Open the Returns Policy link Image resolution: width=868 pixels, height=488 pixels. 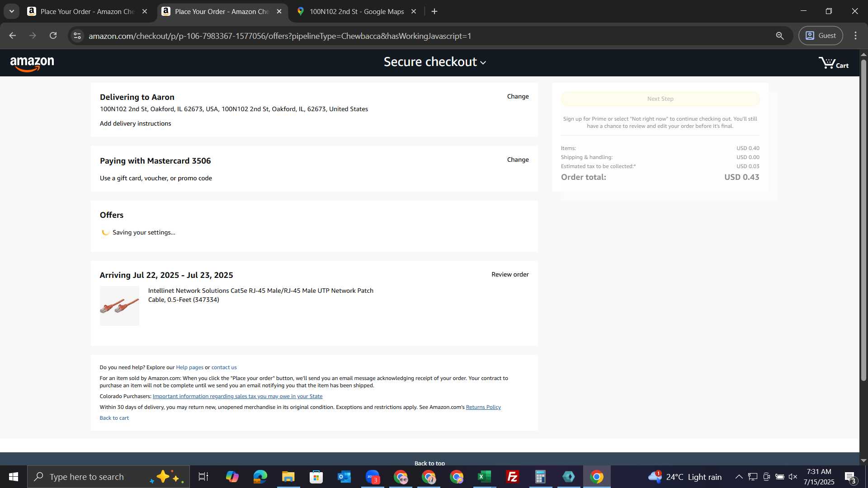pyautogui.click(x=483, y=407)
